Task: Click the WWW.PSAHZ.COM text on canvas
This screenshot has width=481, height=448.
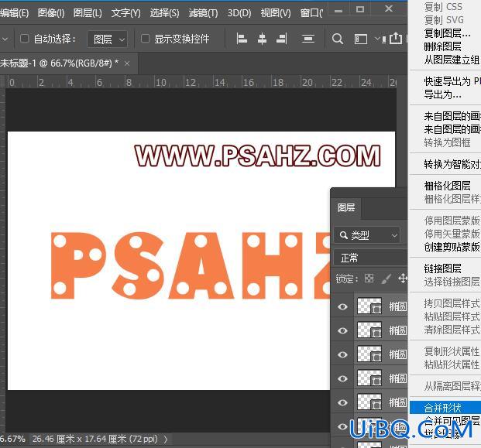Action: click(x=258, y=156)
